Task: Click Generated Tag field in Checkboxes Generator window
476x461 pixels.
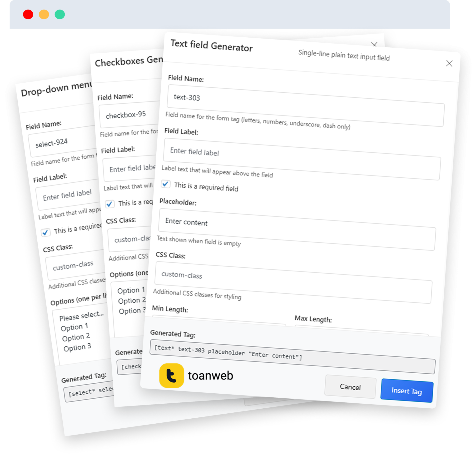Action: 130,367
